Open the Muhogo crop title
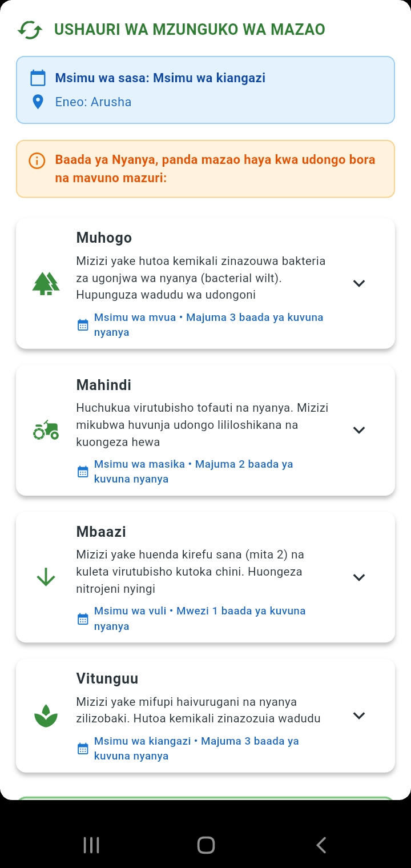 point(104,238)
